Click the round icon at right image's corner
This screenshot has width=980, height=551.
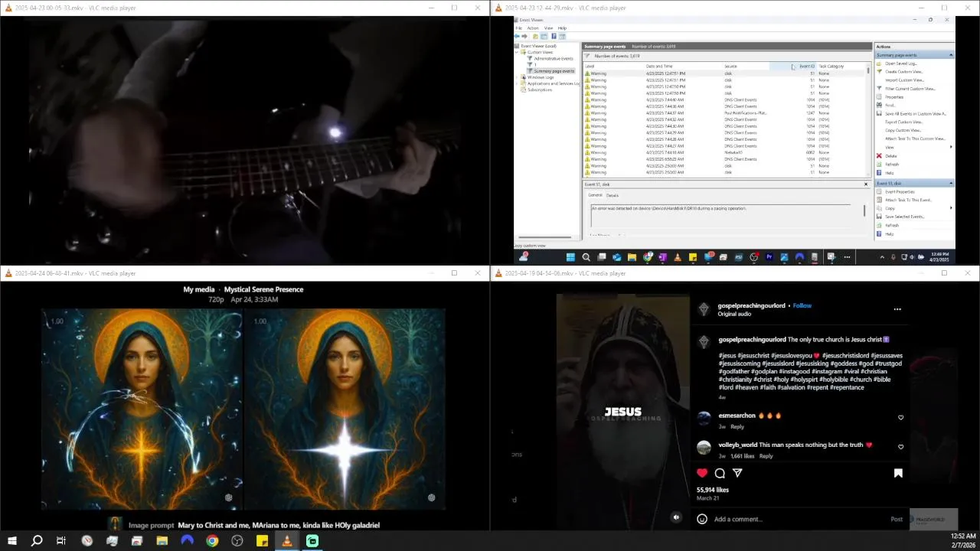tap(432, 498)
